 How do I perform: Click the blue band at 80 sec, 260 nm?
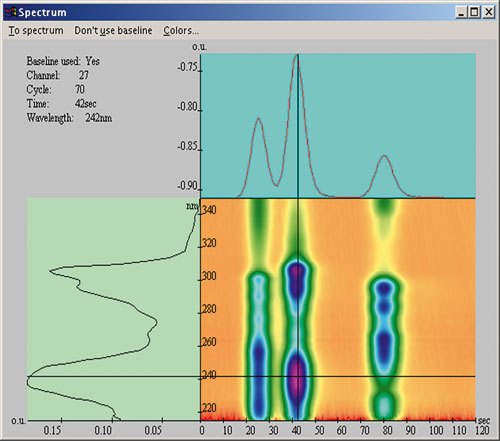pyautogui.click(x=384, y=343)
